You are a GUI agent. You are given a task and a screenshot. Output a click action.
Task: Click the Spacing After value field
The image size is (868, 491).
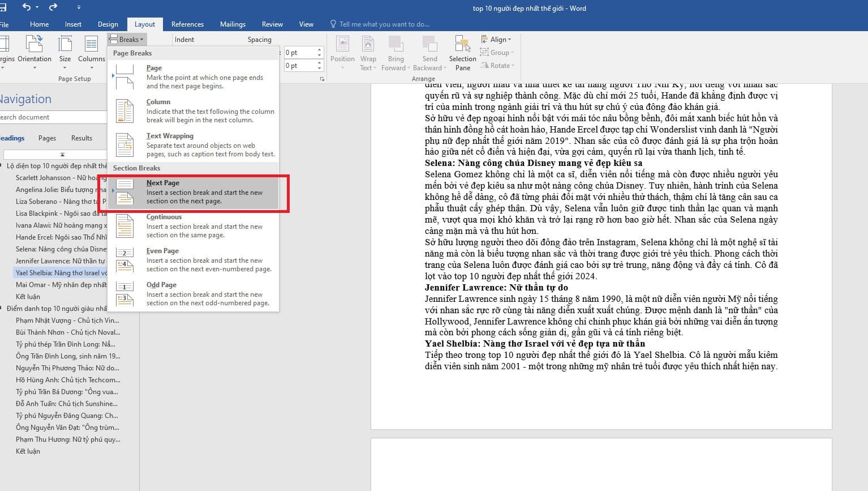(x=300, y=66)
